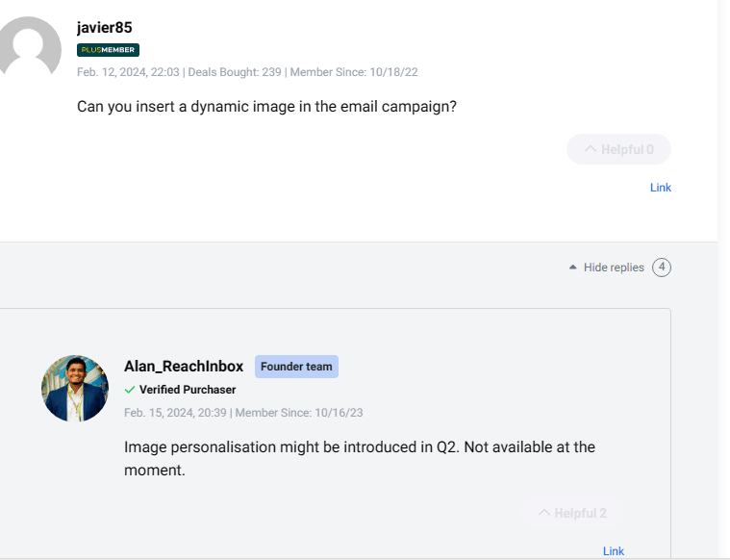The width and height of the screenshot is (730, 560).
Task: Click the Founder team badge
Action: 296,367
